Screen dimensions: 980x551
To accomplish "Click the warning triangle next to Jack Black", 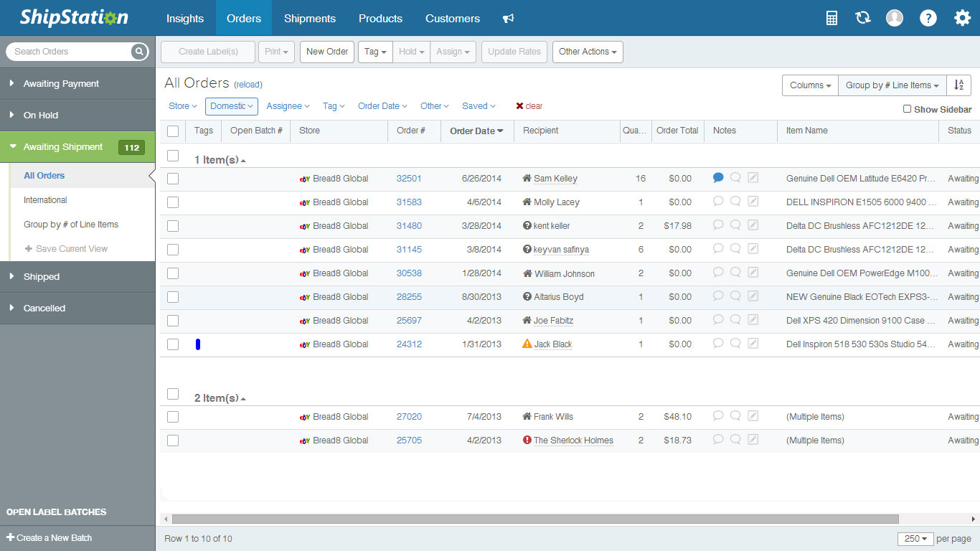I will (x=526, y=344).
